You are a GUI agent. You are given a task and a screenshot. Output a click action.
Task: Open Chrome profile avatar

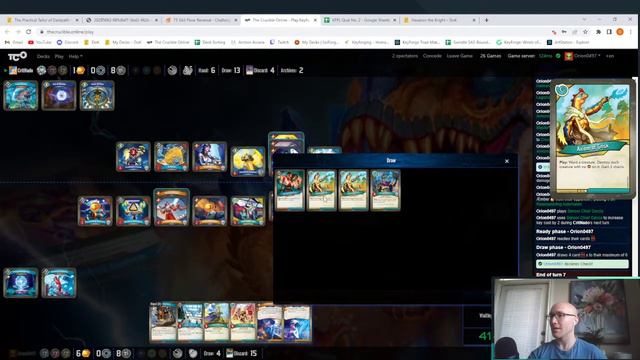620,31
